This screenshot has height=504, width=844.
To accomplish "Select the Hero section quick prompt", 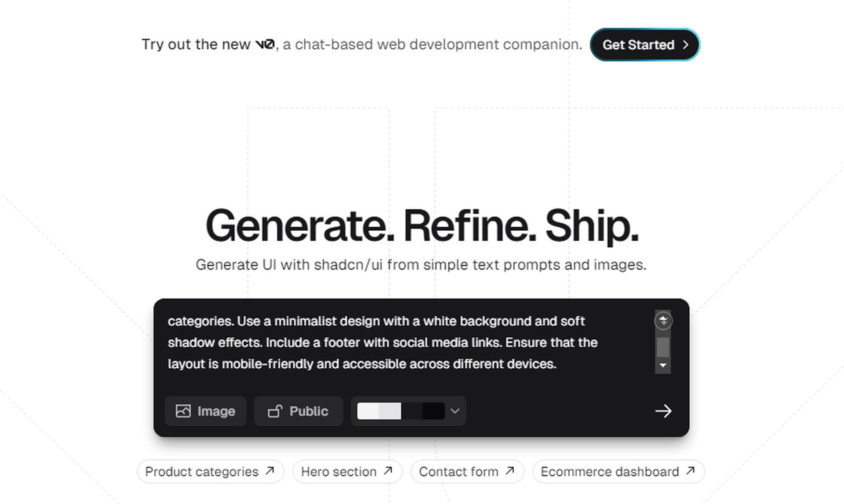I will pos(346,471).
